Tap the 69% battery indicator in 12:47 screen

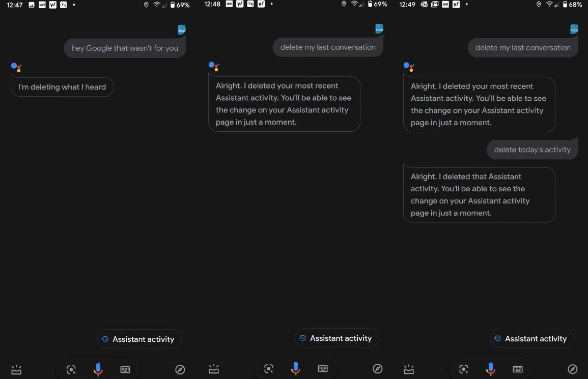[x=180, y=5]
